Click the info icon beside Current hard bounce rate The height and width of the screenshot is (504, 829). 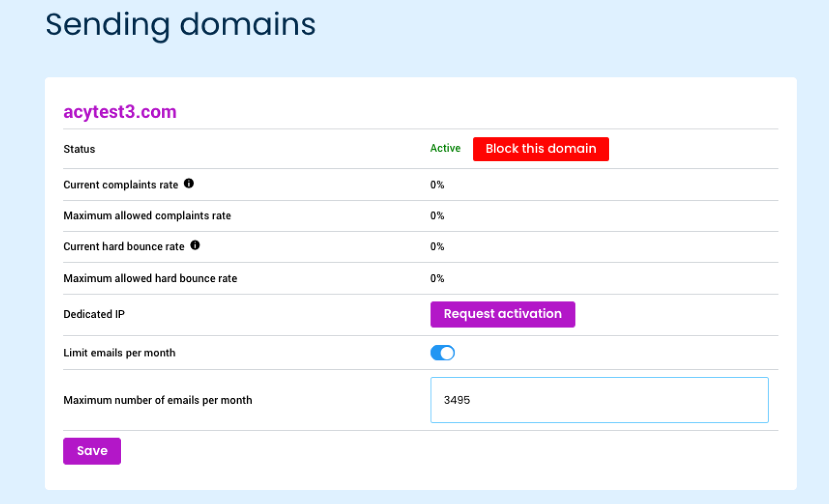click(x=195, y=245)
